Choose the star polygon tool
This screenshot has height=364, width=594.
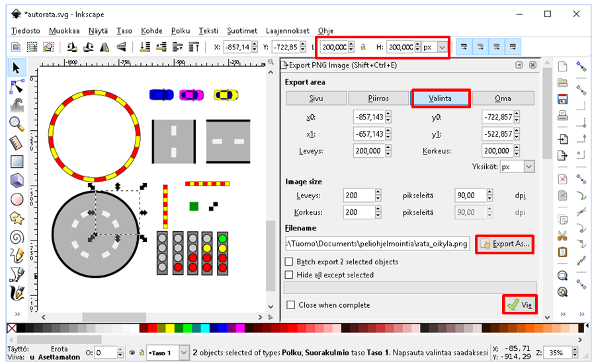pyautogui.click(x=17, y=217)
